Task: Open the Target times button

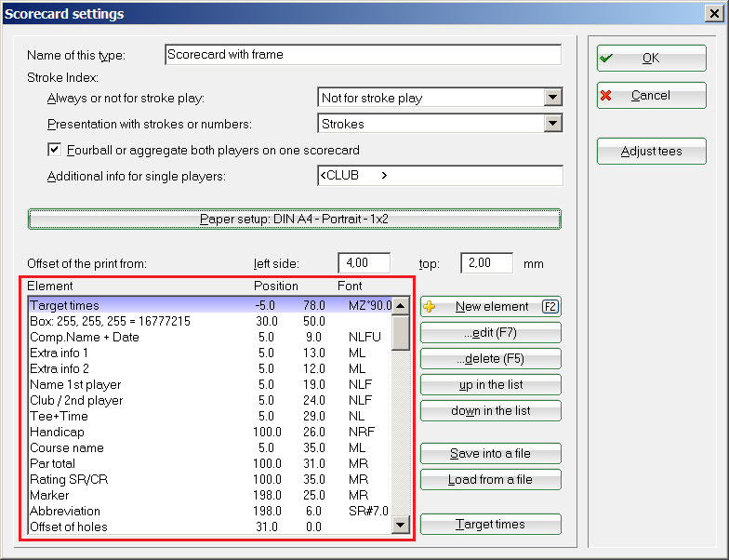Action: coord(491,525)
